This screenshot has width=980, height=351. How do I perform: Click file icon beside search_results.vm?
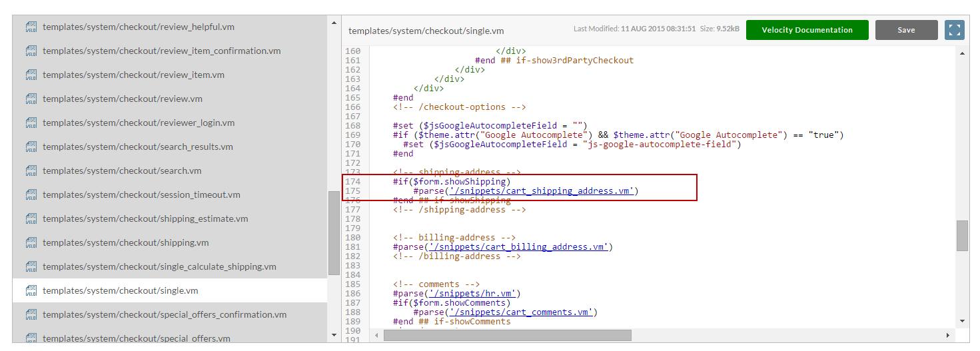pos(31,147)
